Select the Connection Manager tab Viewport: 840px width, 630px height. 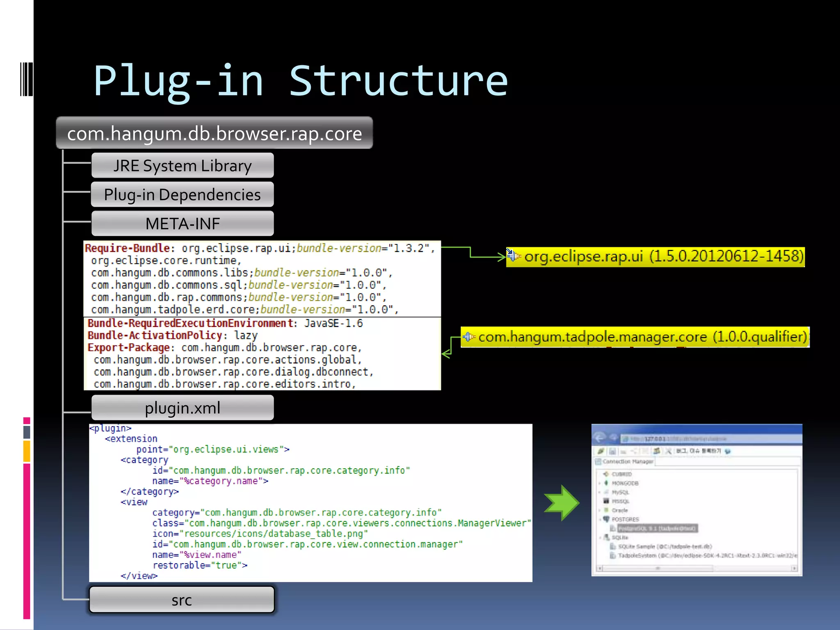coord(625,461)
